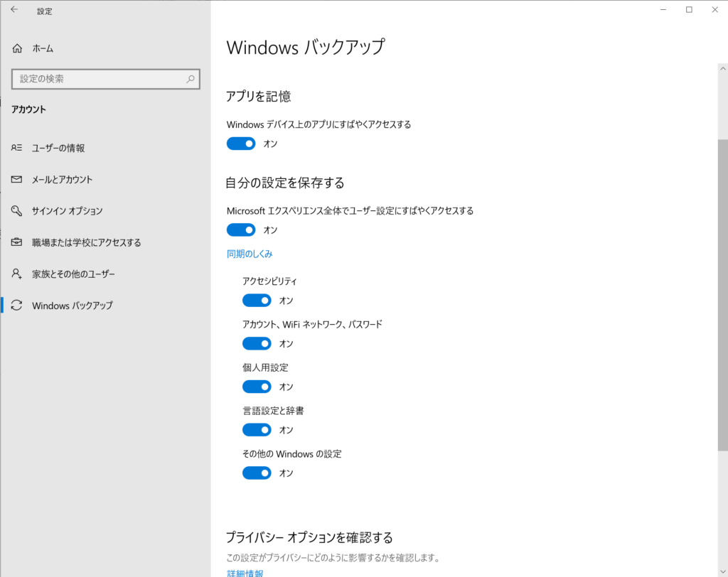Click the back arrow icon in the title bar
Screen dimensions: 728x577
coord(14,10)
